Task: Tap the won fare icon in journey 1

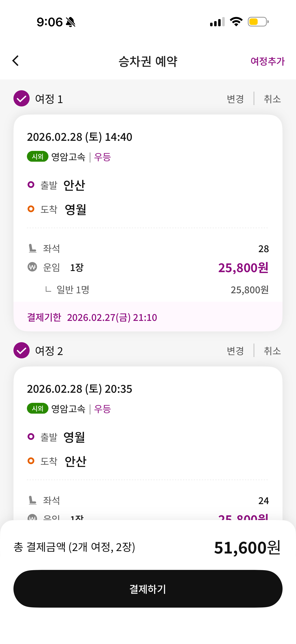Action: (x=32, y=267)
